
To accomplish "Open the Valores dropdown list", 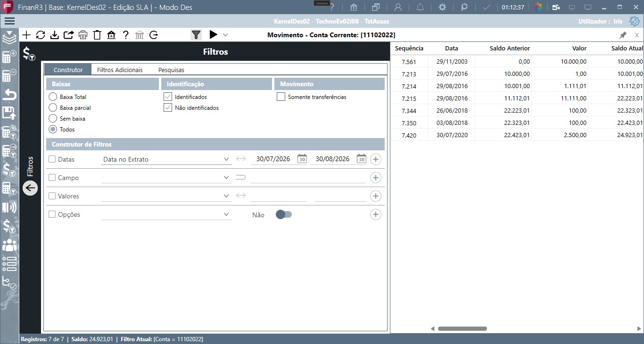I will click(166, 196).
